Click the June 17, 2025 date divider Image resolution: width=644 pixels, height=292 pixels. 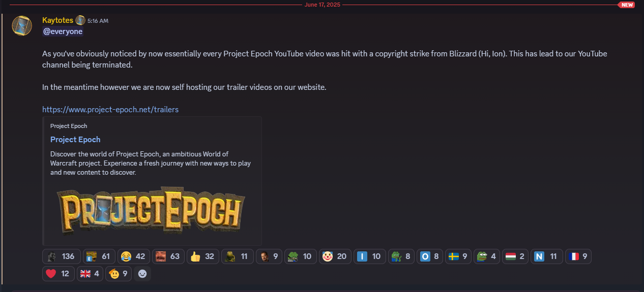pyautogui.click(x=322, y=5)
